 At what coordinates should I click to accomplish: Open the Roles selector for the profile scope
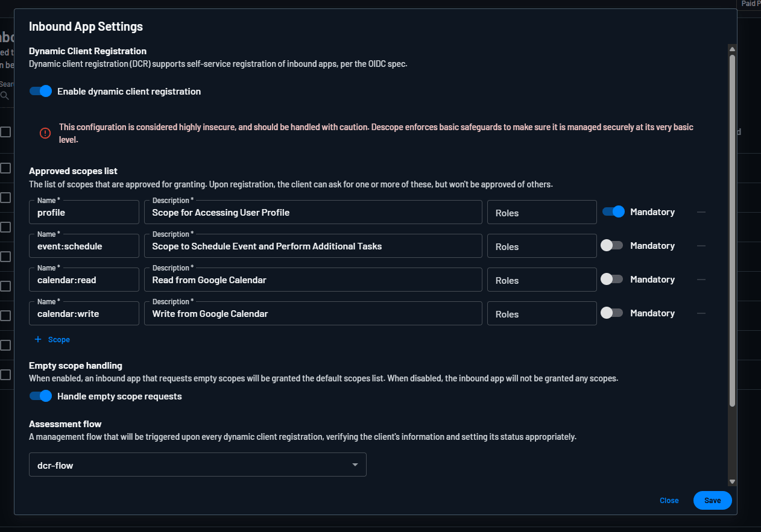point(542,211)
